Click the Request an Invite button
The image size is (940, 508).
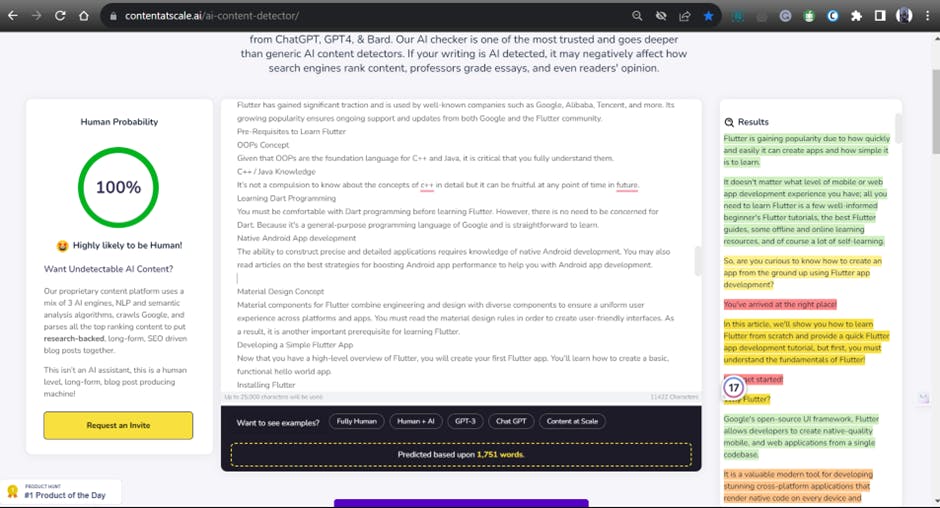click(118, 425)
